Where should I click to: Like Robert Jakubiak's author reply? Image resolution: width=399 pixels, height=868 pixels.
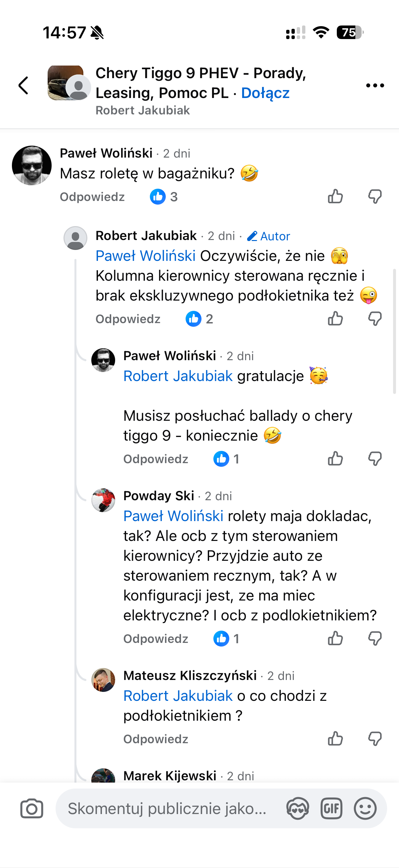(x=335, y=319)
